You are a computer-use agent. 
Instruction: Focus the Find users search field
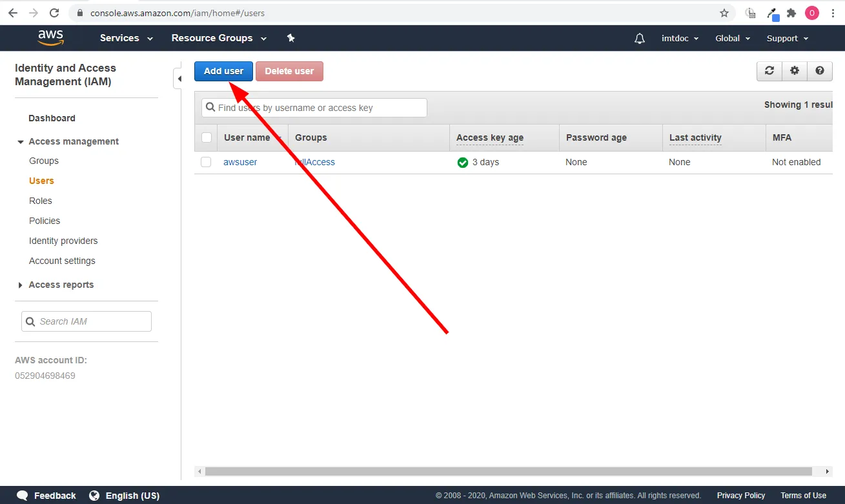[x=314, y=108]
